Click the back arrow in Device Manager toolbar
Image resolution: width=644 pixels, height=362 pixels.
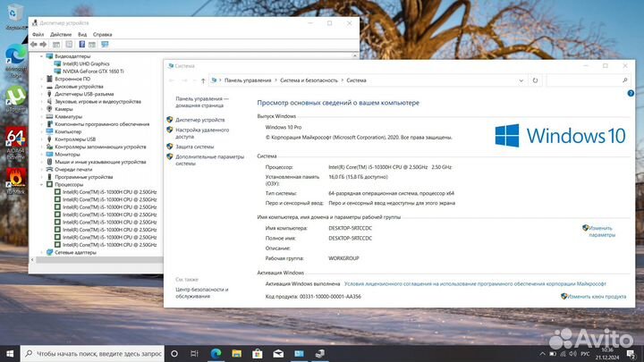pyautogui.click(x=34, y=45)
